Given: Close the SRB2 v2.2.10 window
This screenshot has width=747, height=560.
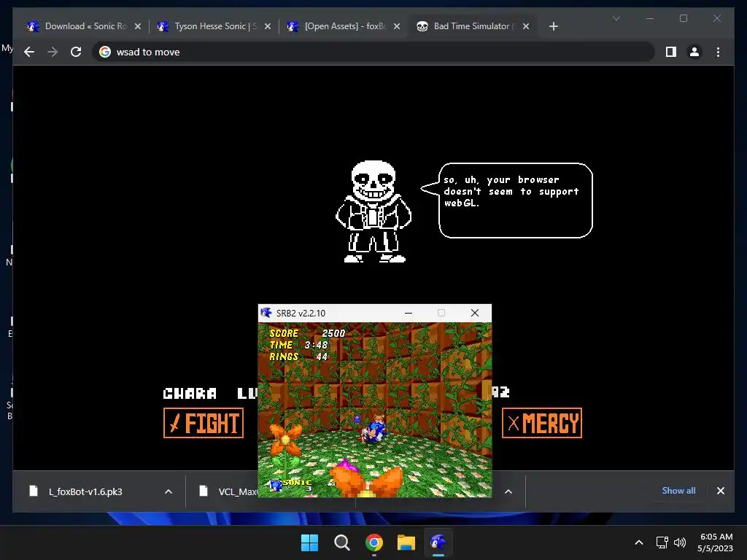Looking at the screenshot, I should [x=474, y=313].
